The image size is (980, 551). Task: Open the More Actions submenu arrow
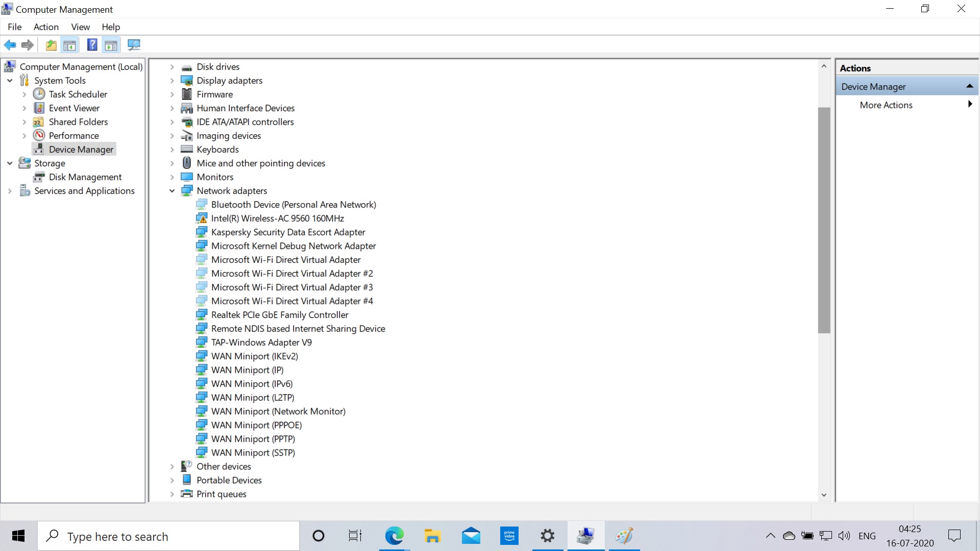(970, 104)
